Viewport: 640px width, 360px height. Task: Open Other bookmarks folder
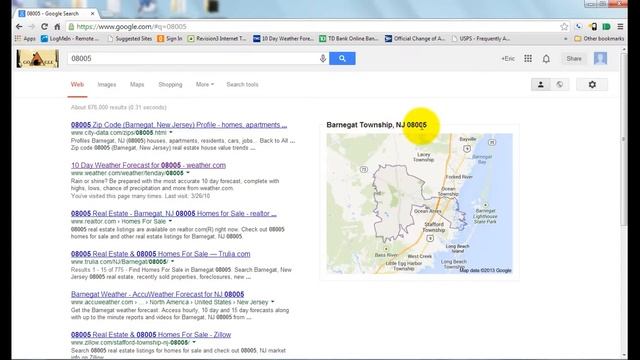click(x=599, y=38)
